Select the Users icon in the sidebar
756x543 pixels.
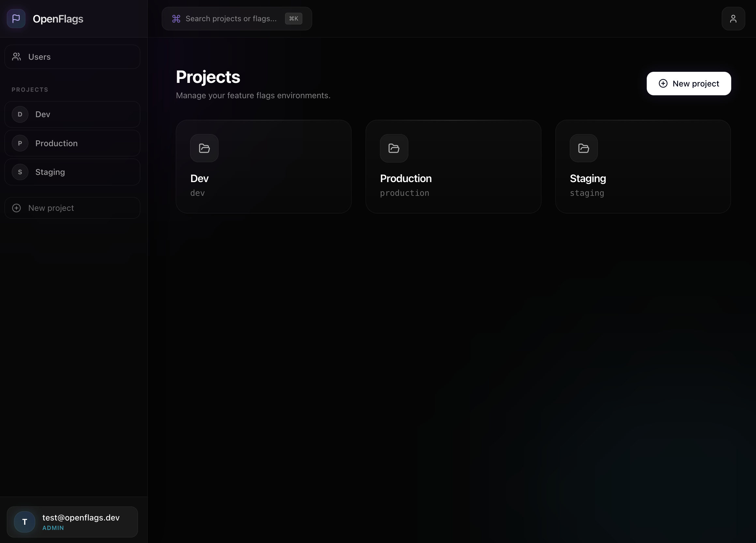click(x=16, y=57)
